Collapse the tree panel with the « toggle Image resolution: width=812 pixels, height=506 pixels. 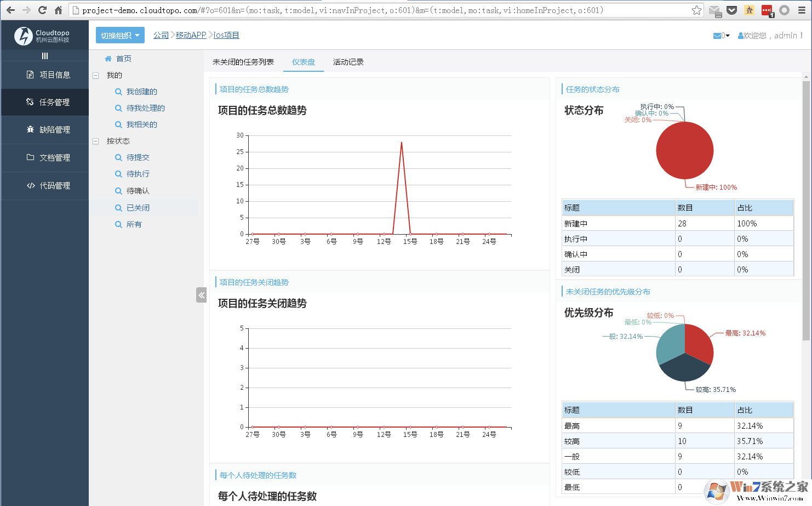(x=201, y=295)
